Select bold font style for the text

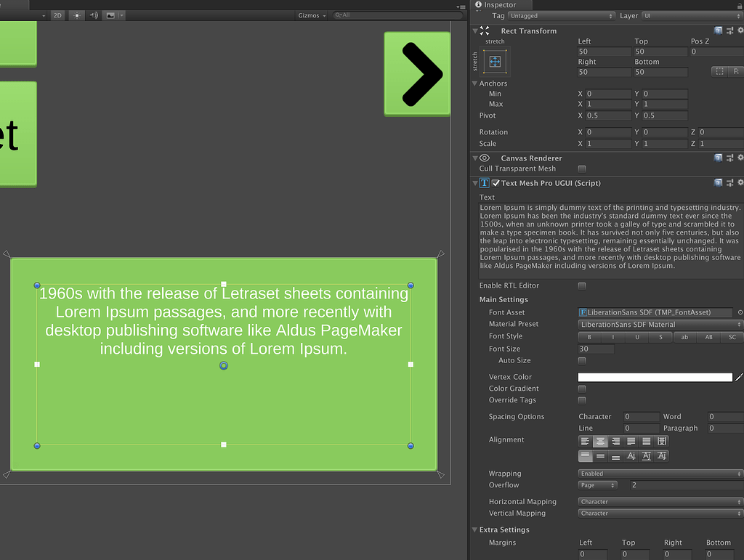tap(589, 337)
